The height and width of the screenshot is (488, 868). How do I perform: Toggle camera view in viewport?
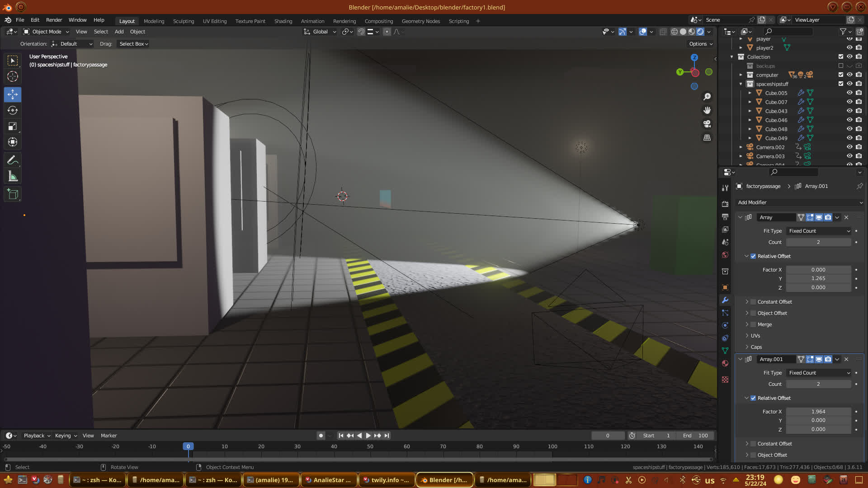pos(707,124)
